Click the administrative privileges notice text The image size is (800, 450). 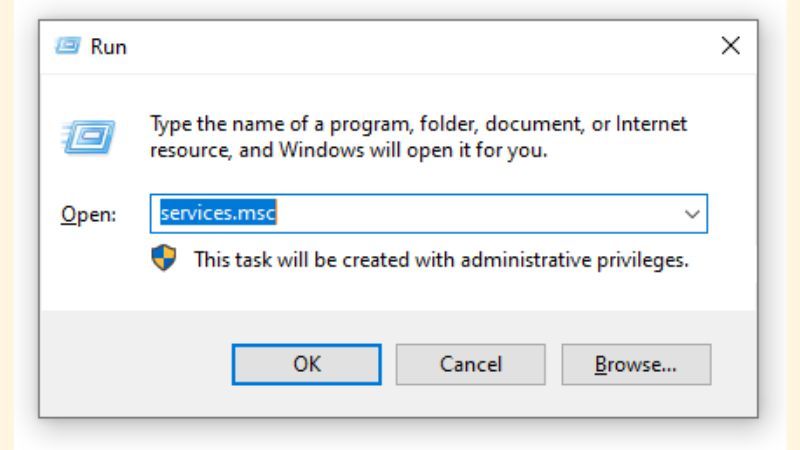(x=441, y=261)
